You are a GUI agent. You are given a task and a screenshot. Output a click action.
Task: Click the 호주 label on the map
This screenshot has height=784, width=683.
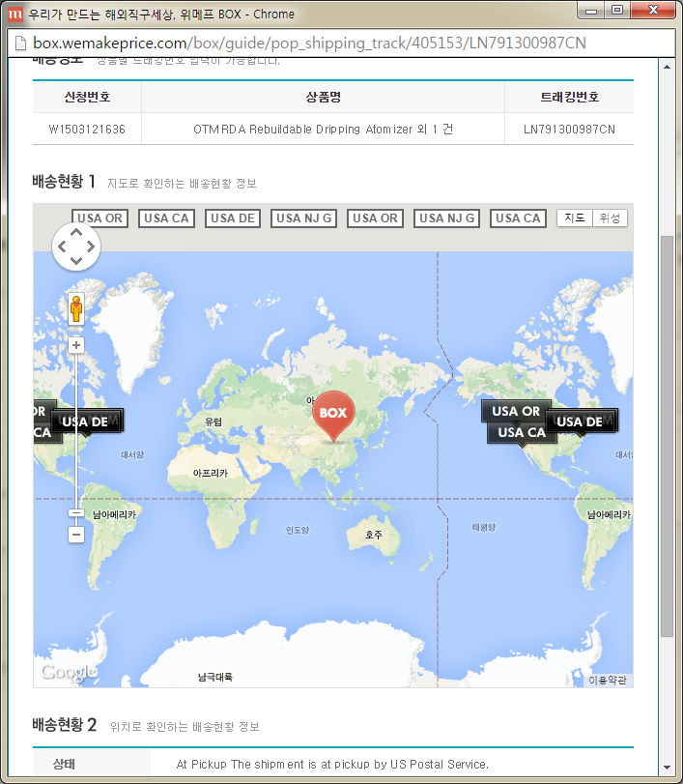374,535
